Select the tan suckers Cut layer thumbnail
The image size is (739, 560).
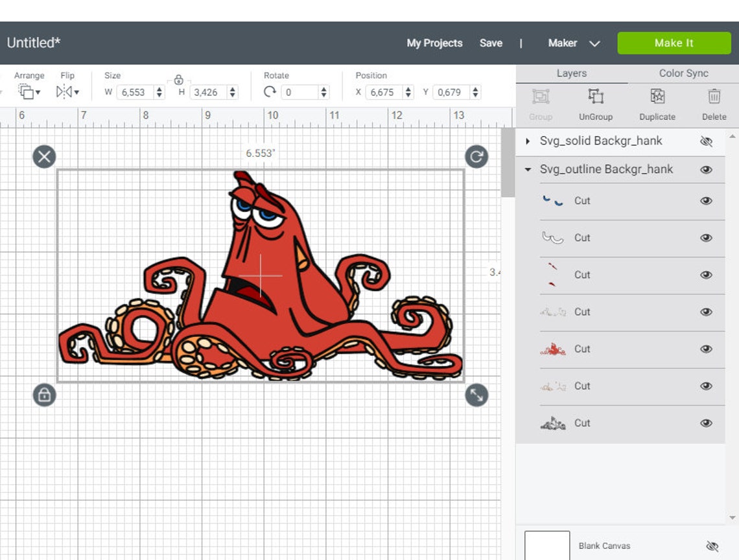[x=553, y=386]
